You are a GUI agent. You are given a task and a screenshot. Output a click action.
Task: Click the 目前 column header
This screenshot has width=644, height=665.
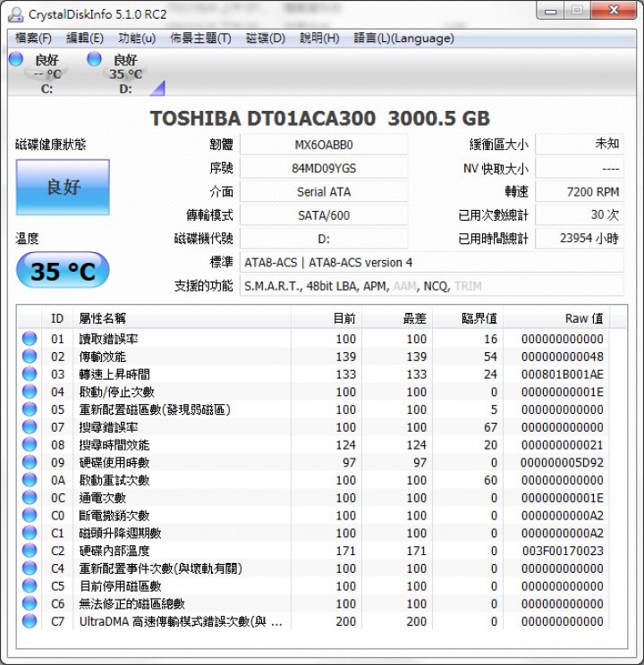pyautogui.click(x=326, y=318)
